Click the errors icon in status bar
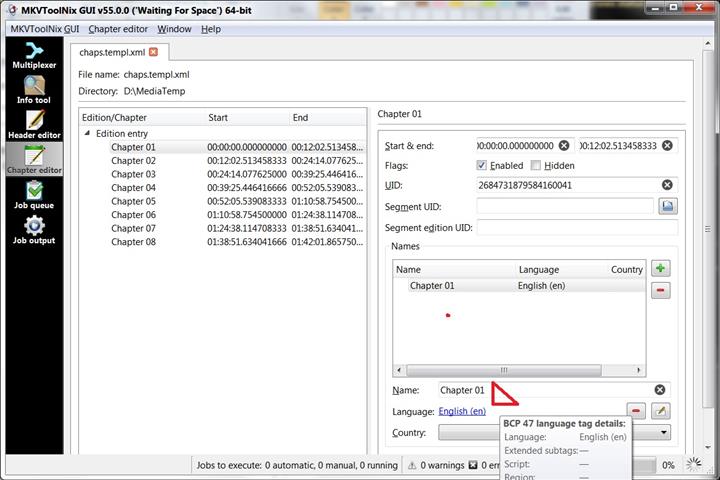This screenshot has height=480, width=720. (x=473, y=465)
